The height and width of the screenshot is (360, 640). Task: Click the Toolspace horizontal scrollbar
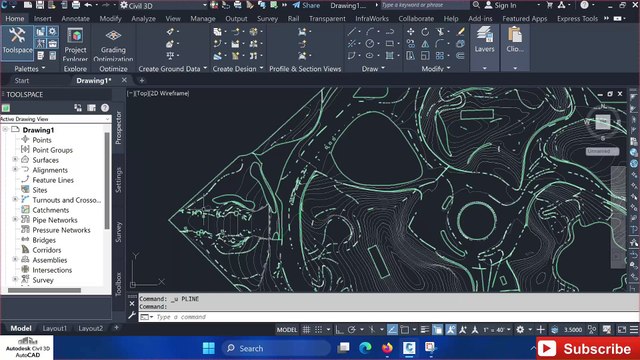[x=44, y=290]
